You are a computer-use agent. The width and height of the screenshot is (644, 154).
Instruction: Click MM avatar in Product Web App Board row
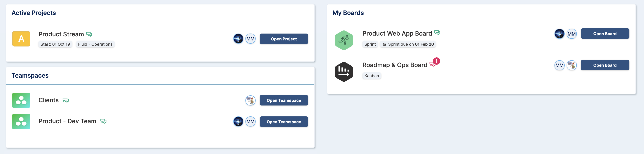[x=571, y=34]
